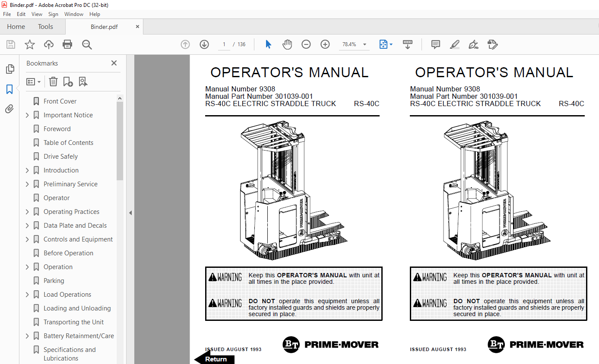Screen dimensions: 599x364
Task: Jump to the Foreword bookmark
Action: 57,129
